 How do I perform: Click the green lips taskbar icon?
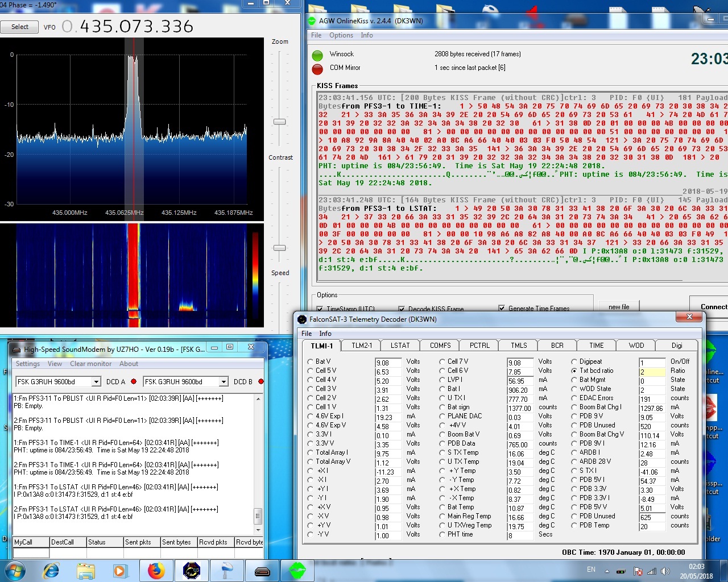297,570
